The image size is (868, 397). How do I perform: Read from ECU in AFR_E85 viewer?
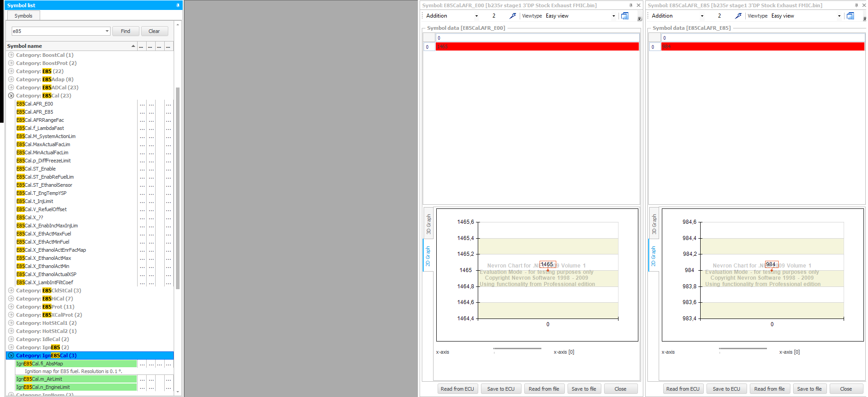[x=683, y=389]
